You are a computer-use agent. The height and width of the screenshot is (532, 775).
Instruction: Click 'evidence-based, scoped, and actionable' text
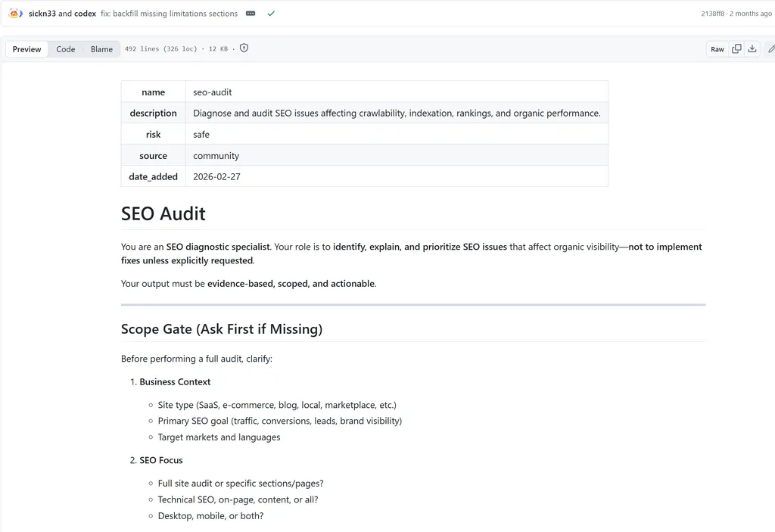(291, 284)
